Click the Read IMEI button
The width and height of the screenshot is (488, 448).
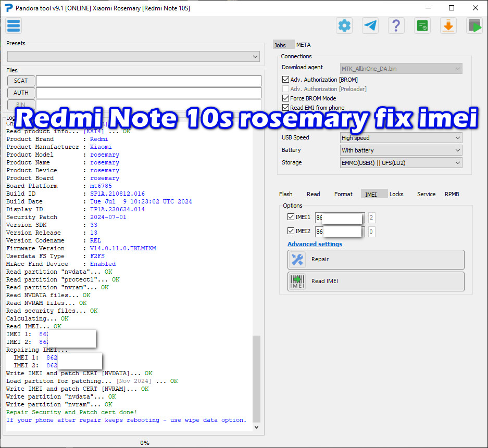pos(376,281)
